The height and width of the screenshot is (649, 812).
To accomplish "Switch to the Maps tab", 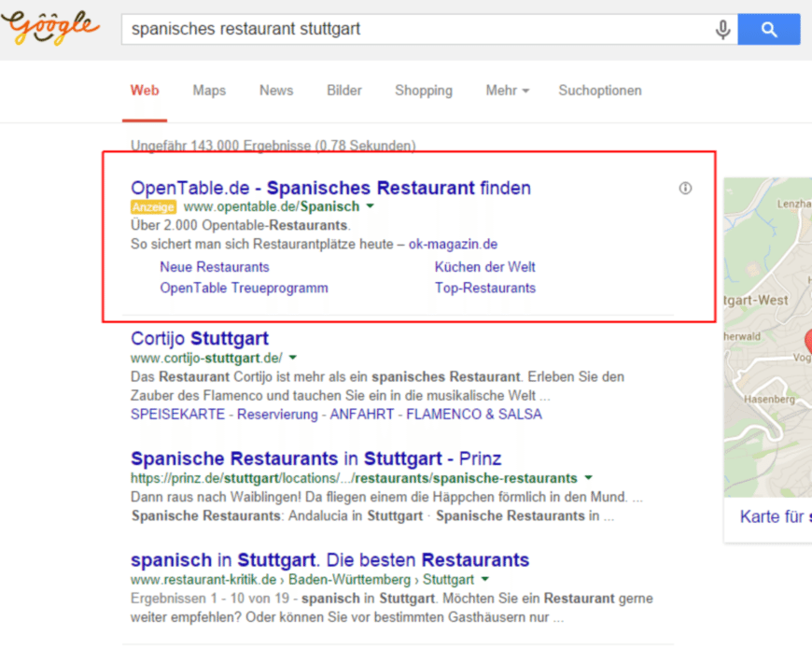I will pos(208,91).
